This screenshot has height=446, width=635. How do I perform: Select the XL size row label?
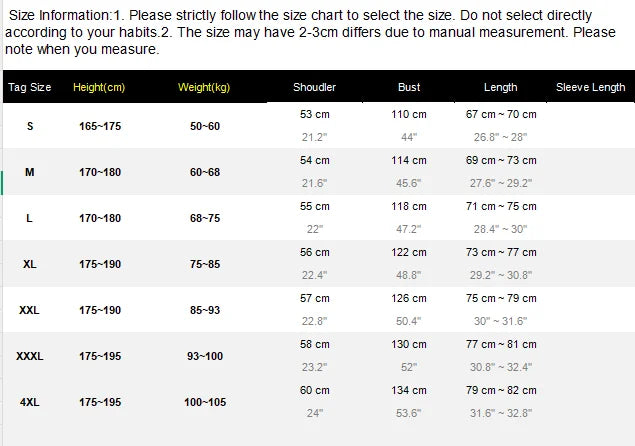[x=30, y=264]
